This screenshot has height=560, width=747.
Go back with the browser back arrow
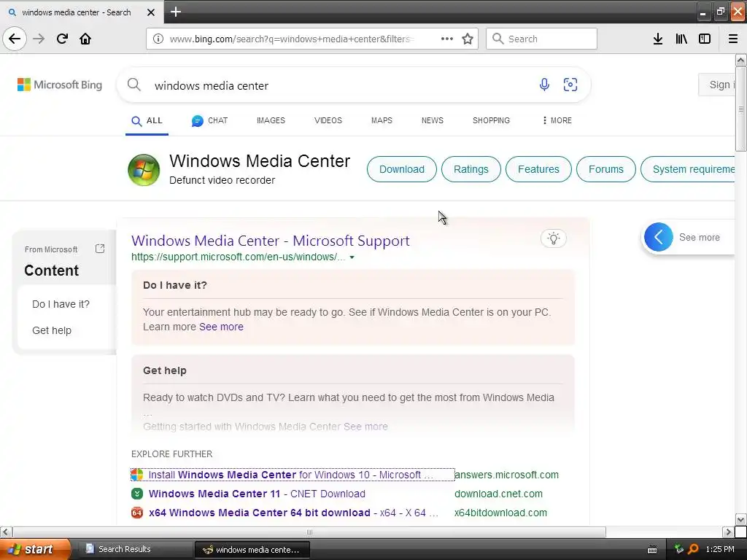[x=15, y=39]
